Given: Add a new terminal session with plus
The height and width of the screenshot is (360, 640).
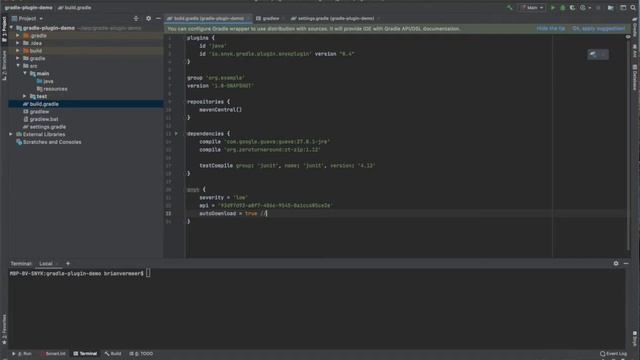Looking at the screenshot, I should pyautogui.click(x=68, y=264).
